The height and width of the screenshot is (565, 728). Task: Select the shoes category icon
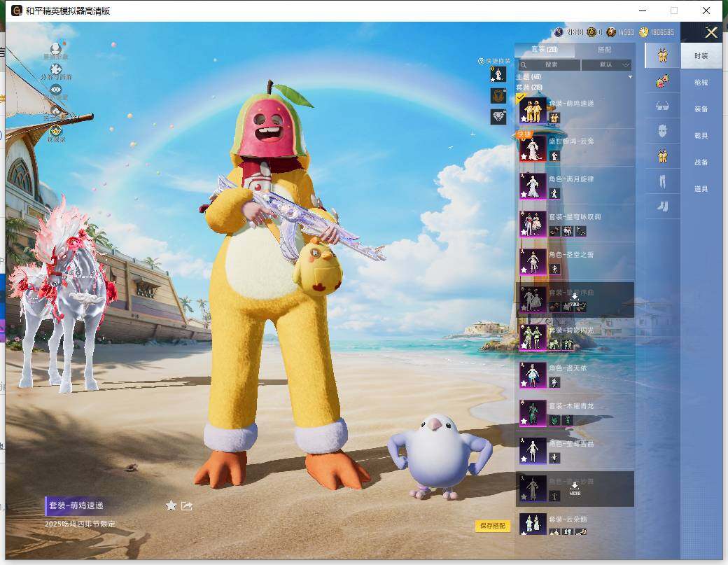pyautogui.click(x=662, y=206)
